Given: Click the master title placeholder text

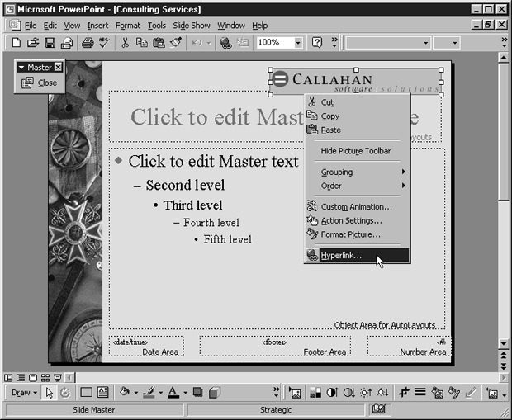Looking at the screenshot, I should point(215,117).
